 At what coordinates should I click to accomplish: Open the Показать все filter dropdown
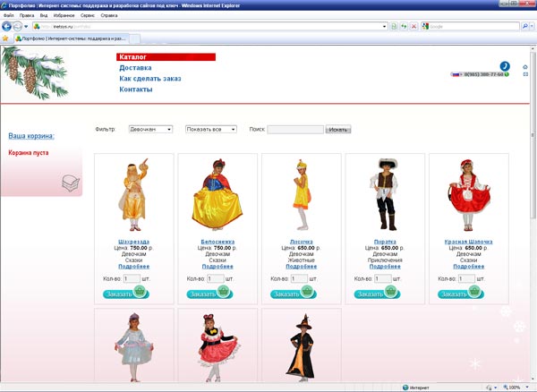pyautogui.click(x=210, y=130)
